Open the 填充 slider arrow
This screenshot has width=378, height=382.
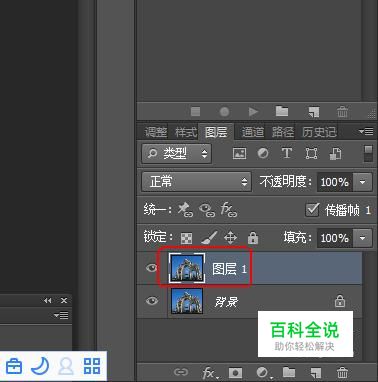tap(362, 238)
